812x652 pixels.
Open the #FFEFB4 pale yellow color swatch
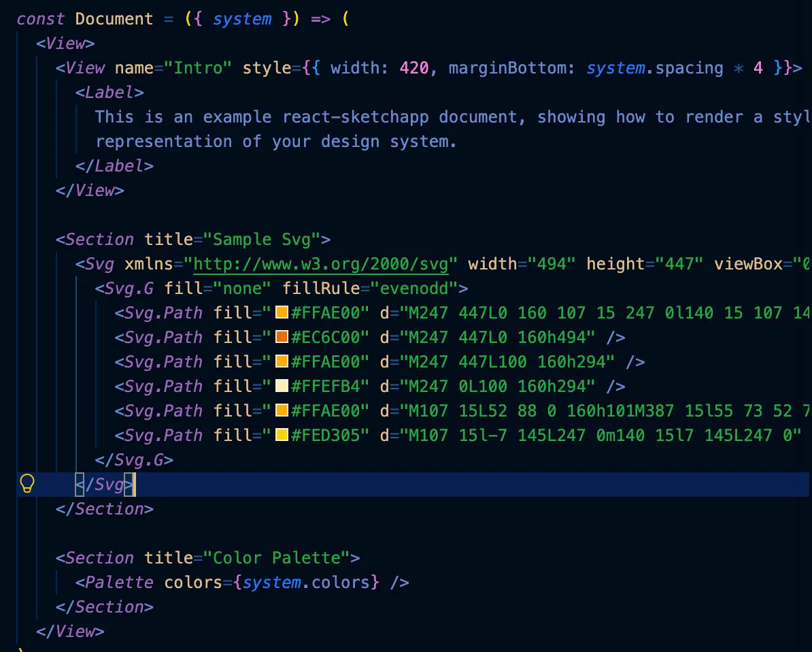pos(282,386)
